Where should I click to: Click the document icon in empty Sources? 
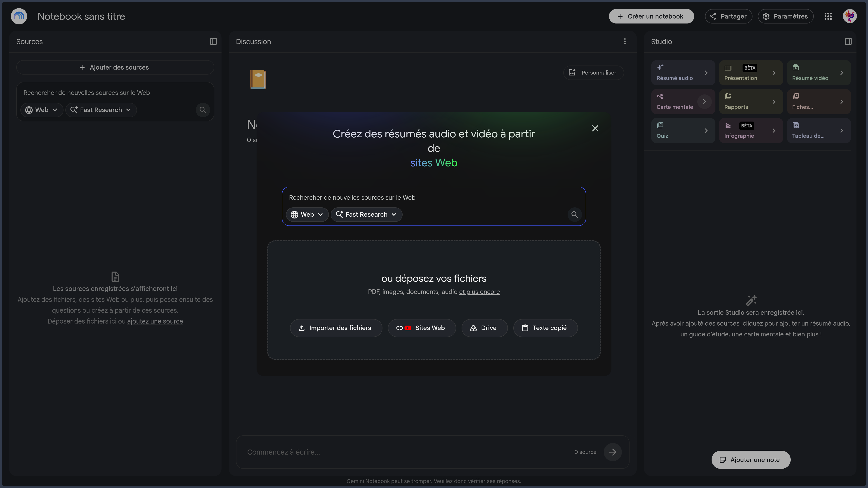(115, 277)
